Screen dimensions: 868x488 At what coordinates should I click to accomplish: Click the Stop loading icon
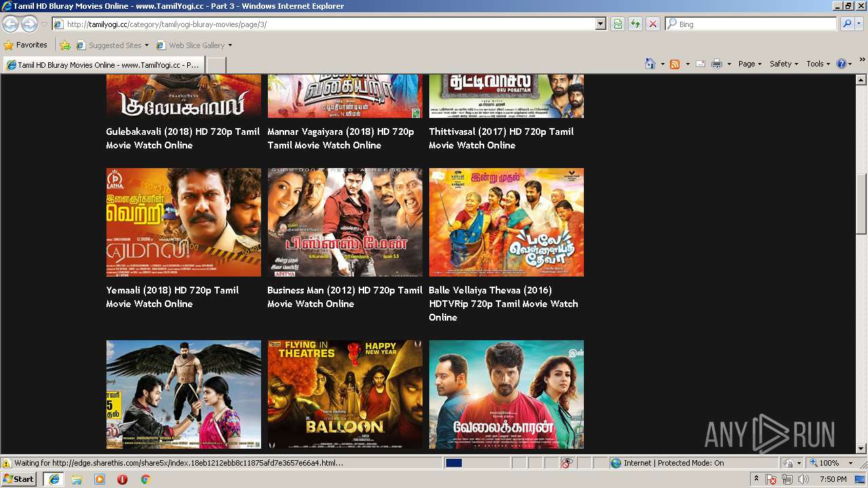(652, 24)
